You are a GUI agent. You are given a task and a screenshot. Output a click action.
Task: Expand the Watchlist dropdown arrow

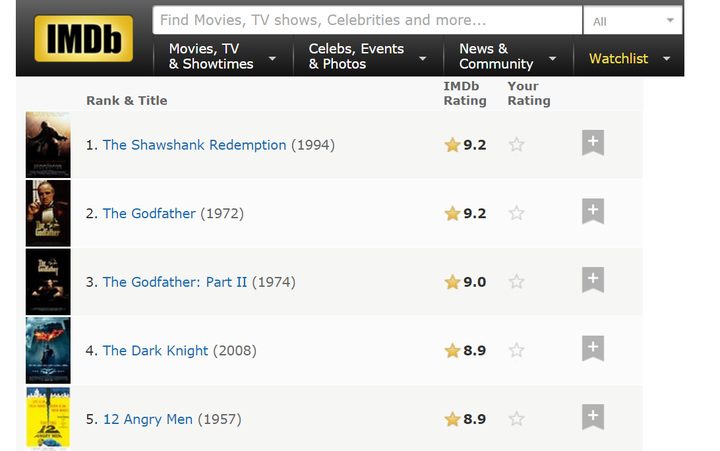point(667,59)
